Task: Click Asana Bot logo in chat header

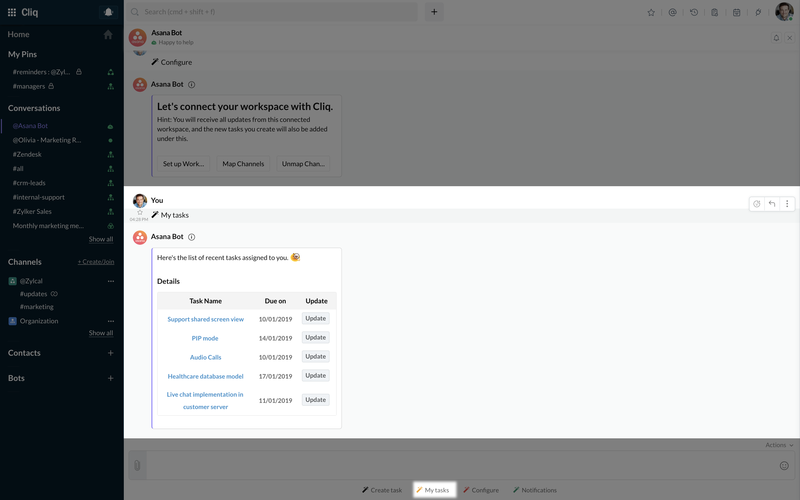Action: coord(138,38)
